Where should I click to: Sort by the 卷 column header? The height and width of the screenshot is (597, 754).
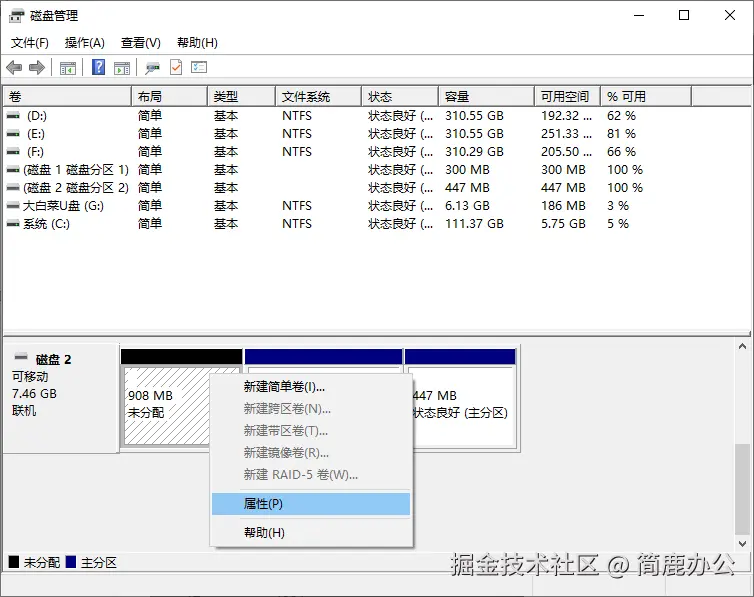[x=67, y=97]
